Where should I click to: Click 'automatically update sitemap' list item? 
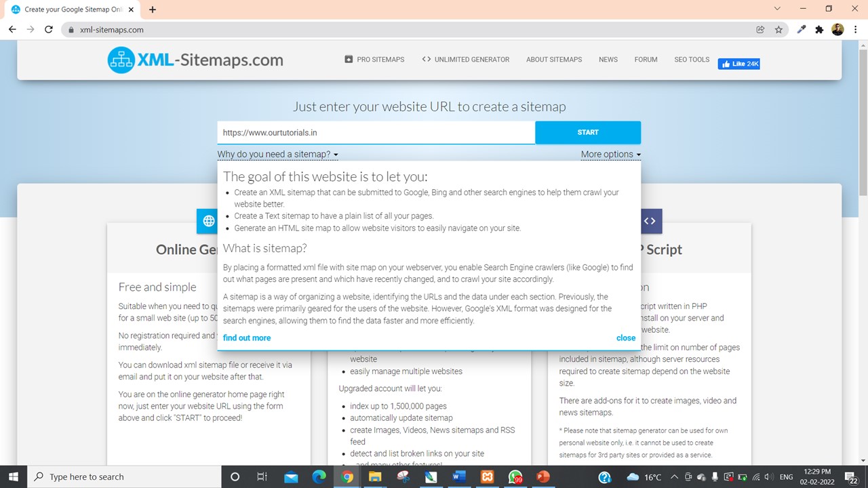click(x=401, y=418)
